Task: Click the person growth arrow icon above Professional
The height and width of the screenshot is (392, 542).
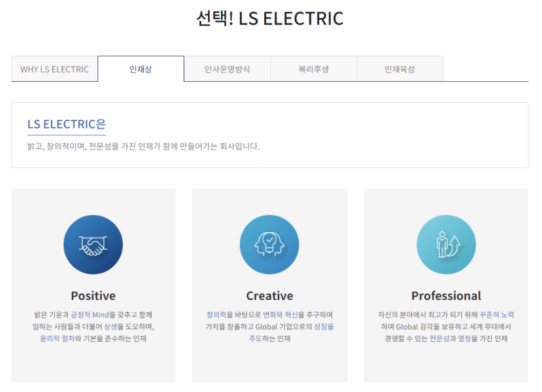Action: click(x=446, y=245)
